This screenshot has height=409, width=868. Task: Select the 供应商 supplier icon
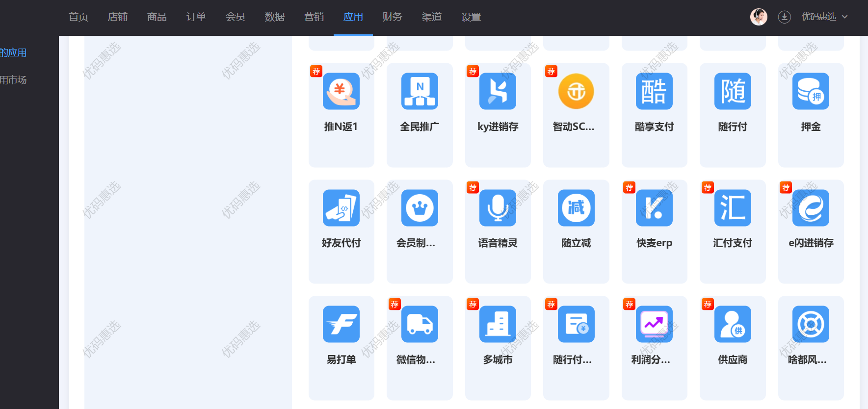[733, 324]
